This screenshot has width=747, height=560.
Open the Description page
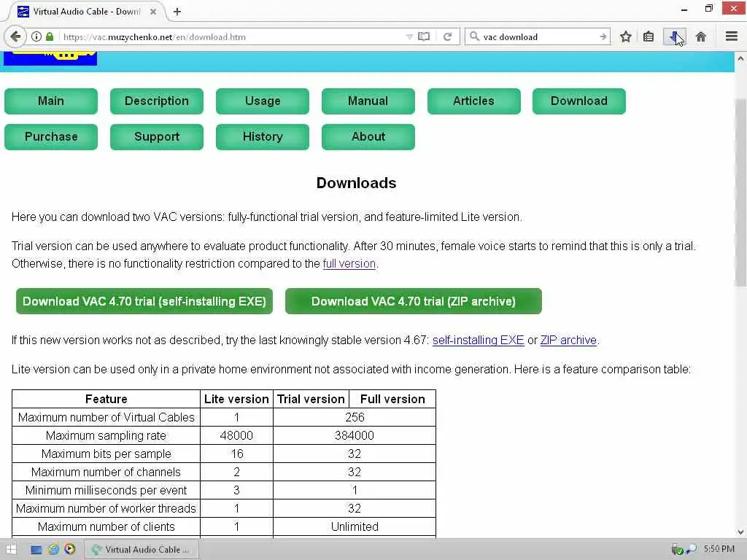pos(157,101)
